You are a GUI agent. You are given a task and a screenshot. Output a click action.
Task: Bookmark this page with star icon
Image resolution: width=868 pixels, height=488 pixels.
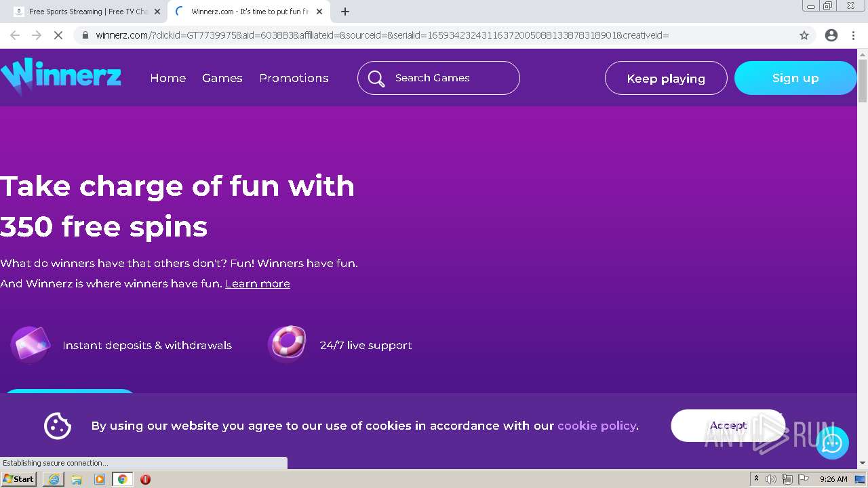click(x=804, y=35)
